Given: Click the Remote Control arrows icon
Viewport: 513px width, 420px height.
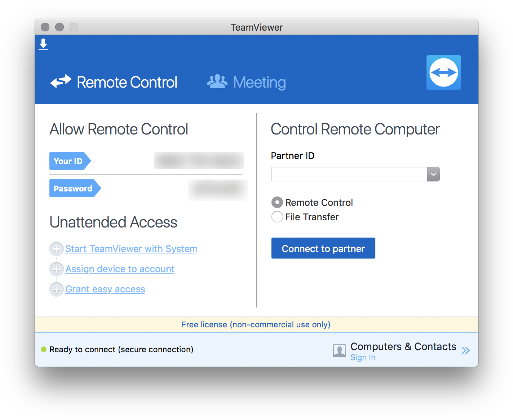Looking at the screenshot, I should coord(61,82).
